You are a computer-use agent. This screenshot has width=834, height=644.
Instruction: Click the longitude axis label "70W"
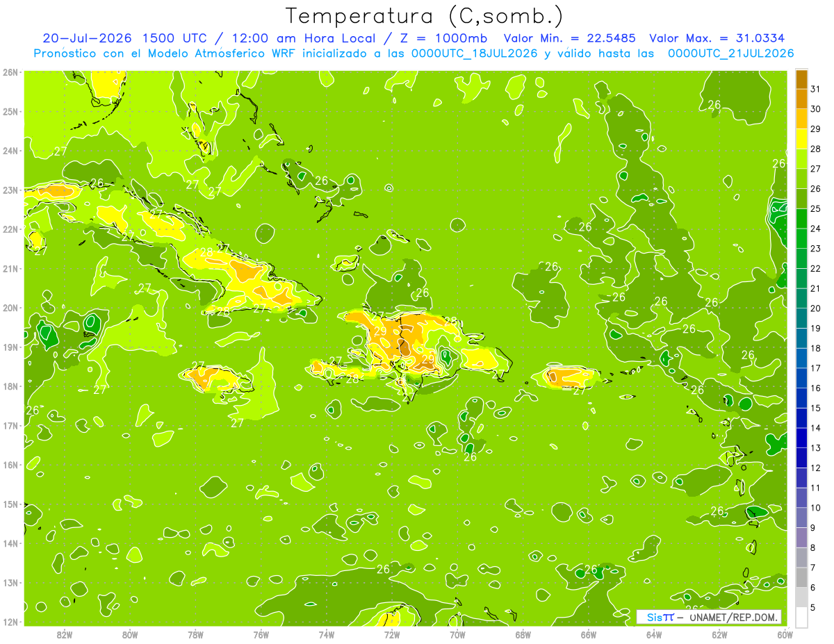(x=457, y=634)
